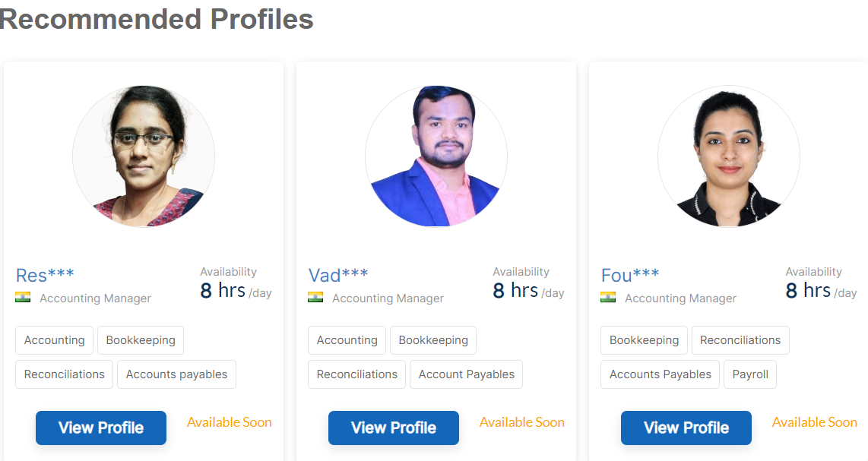Click the India flag icon on Vad*** card
This screenshot has width=868, height=461.
[315, 297]
